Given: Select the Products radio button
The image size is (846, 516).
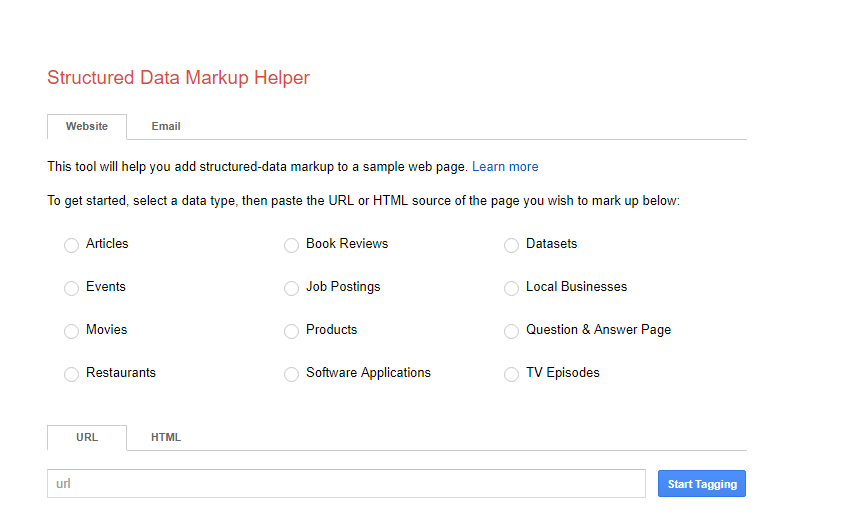Looking at the screenshot, I should coord(291,331).
